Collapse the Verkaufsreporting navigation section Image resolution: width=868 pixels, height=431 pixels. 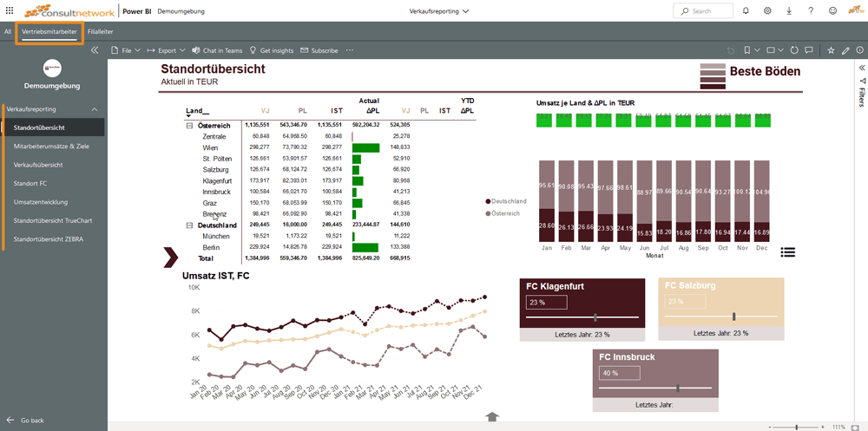(95, 109)
